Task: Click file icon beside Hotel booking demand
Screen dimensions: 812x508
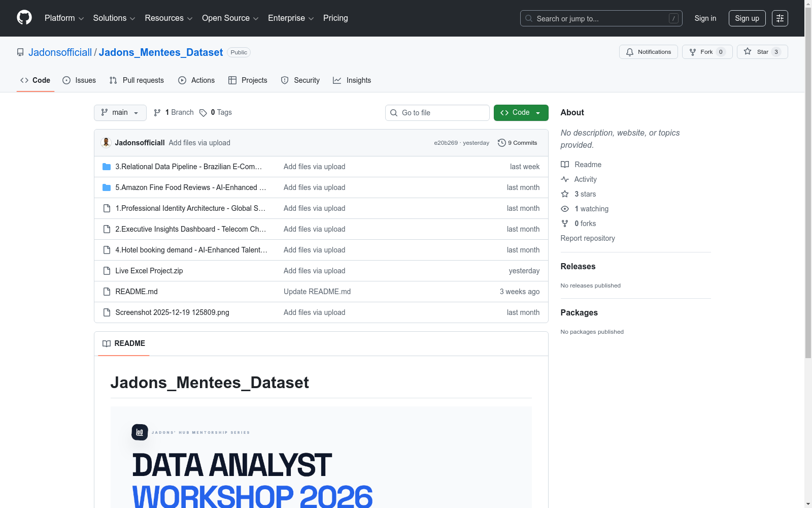Action: (x=107, y=250)
